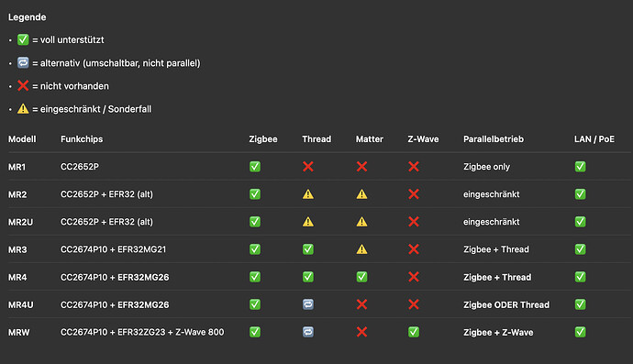Click Zigbee + Thread in the MR3 row
This screenshot has width=633, height=364.
495,249
